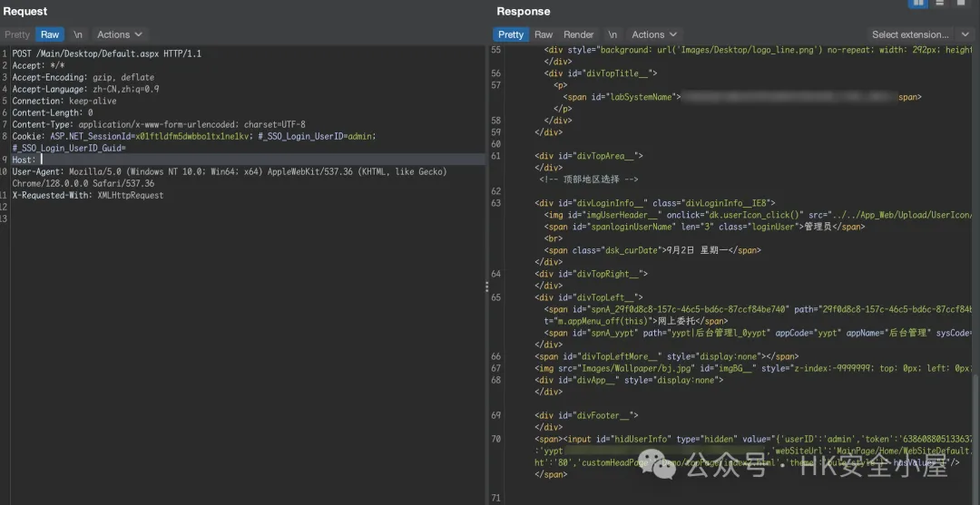Switch Response pane to Render tab
The width and height of the screenshot is (980, 505).
[x=579, y=35]
